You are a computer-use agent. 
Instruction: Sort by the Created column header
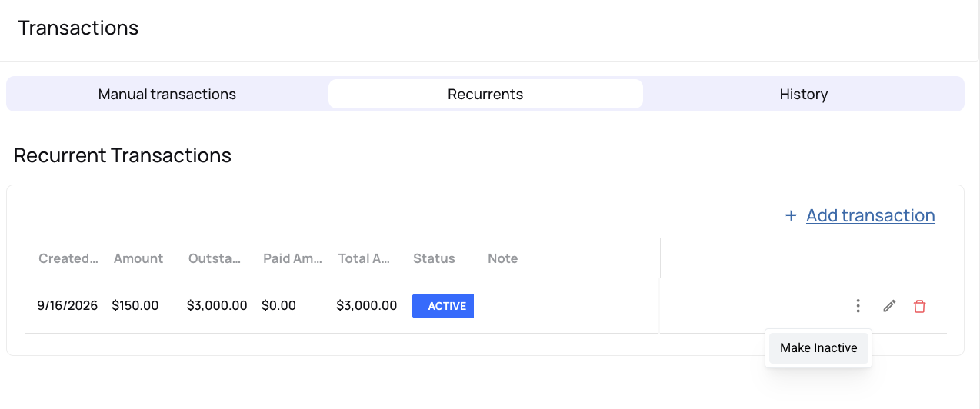(x=68, y=258)
